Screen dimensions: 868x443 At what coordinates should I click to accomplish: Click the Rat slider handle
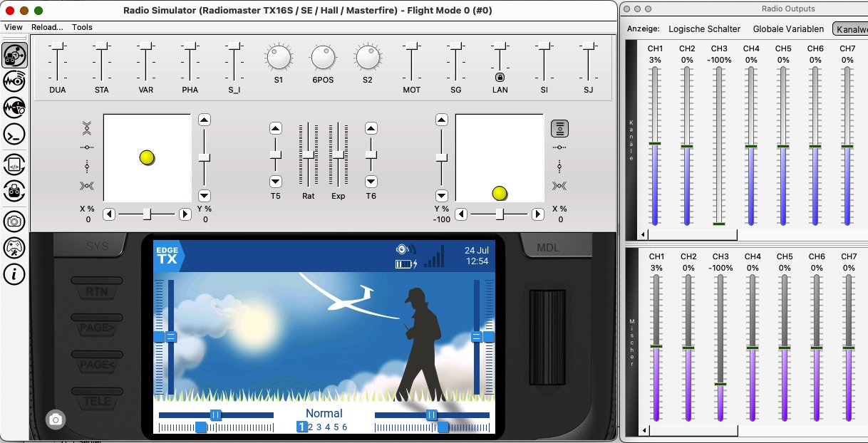[308, 155]
